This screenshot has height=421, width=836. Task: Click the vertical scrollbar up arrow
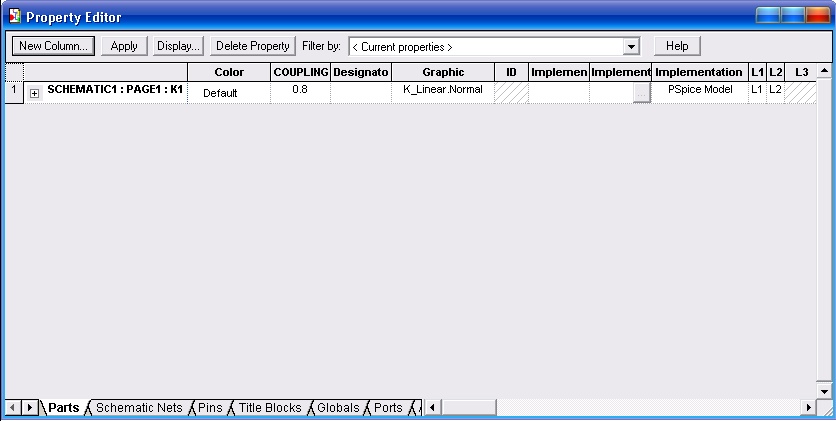(x=824, y=71)
